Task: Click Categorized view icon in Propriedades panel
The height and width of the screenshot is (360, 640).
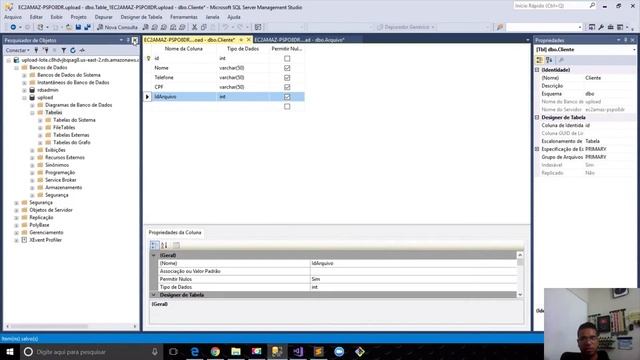Action: pyautogui.click(x=540, y=60)
